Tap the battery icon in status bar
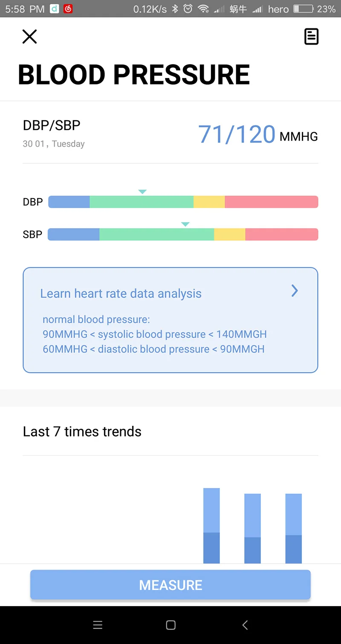341x644 pixels. tap(303, 9)
